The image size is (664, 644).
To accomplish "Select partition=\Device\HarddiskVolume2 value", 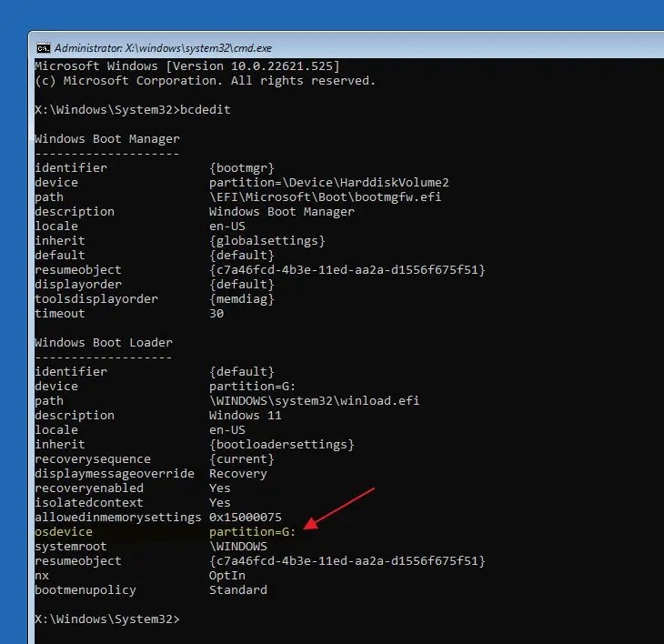I will [x=329, y=183].
